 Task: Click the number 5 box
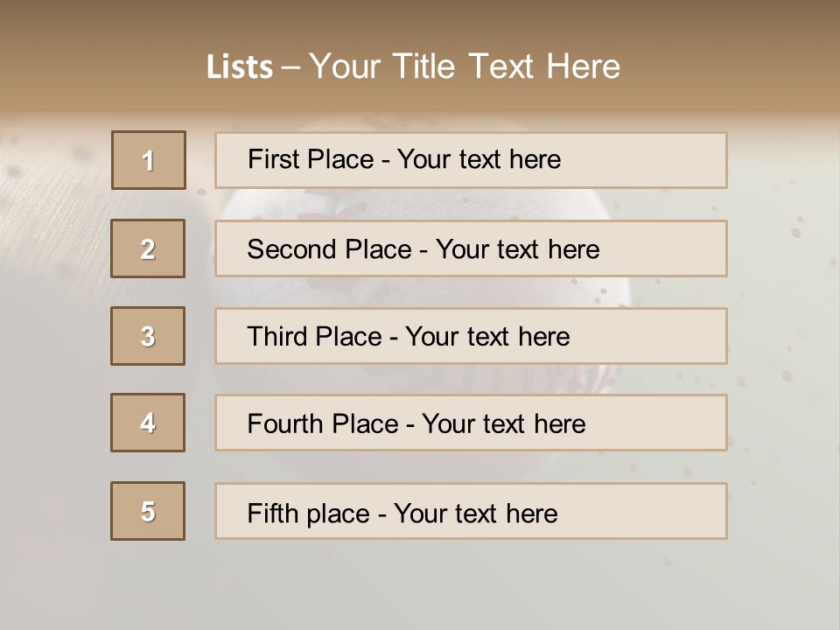148,511
